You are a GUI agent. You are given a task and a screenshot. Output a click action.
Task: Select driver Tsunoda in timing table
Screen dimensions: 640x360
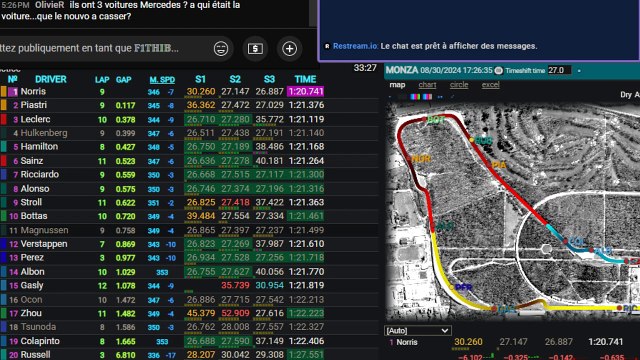[x=38, y=327]
